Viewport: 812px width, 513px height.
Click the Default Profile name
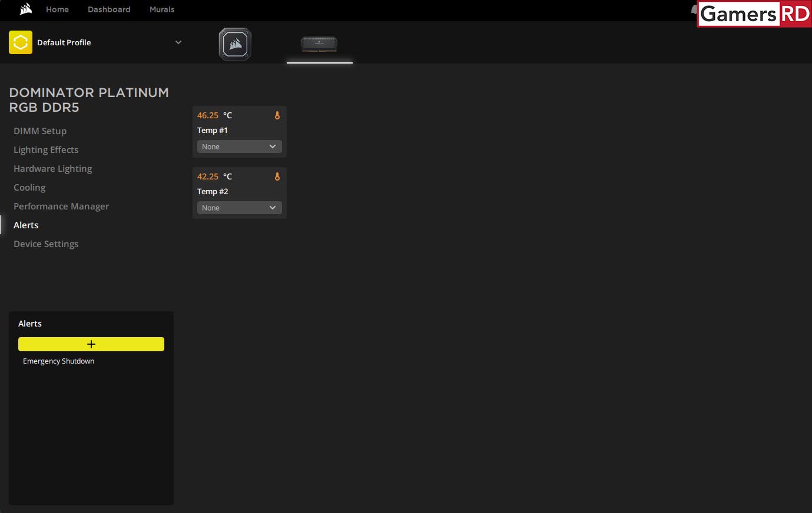(64, 42)
